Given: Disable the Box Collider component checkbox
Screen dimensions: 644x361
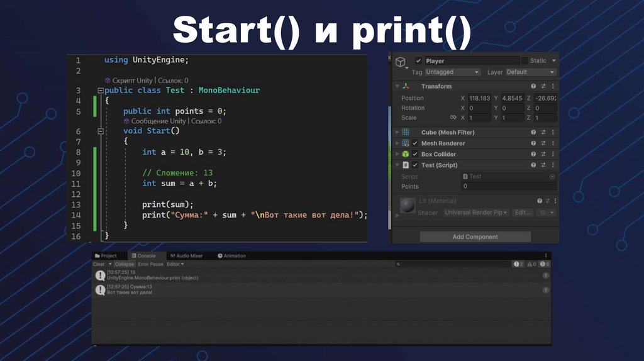Looking at the screenshot, I should 415,154.
